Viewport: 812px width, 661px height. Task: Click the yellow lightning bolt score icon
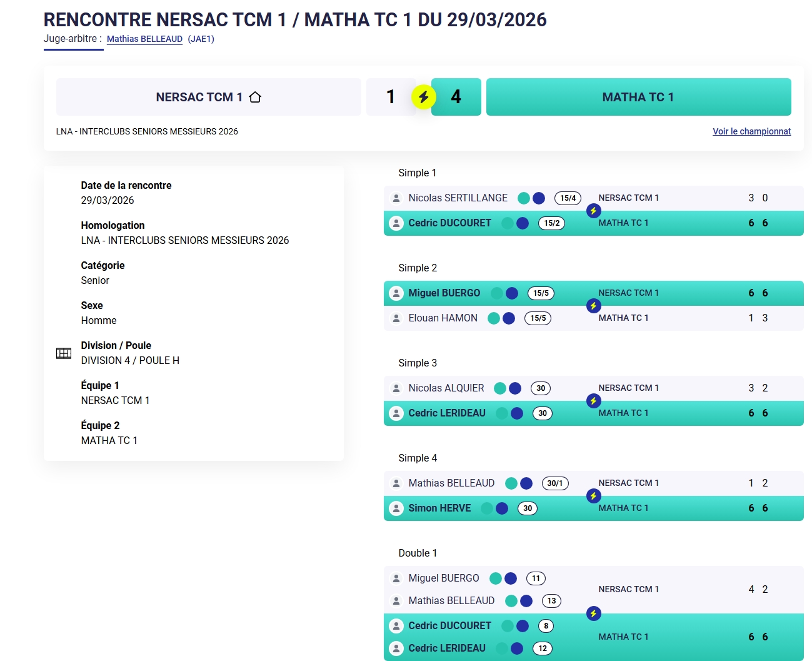(423, 97)
